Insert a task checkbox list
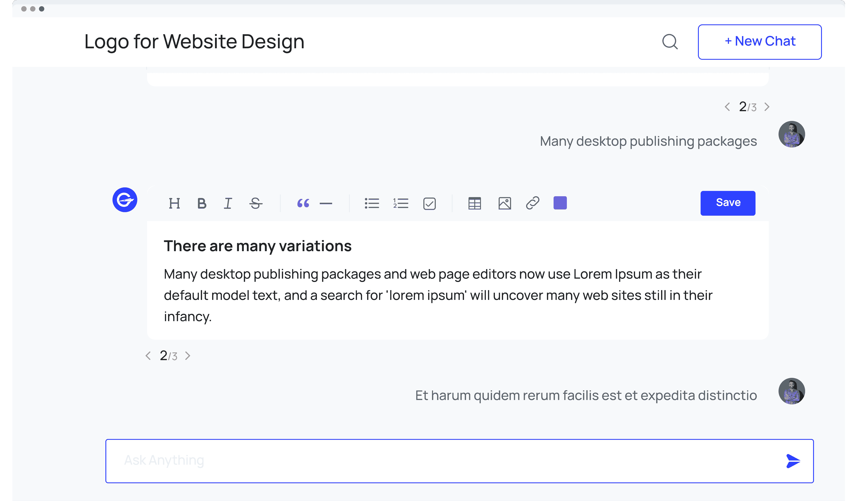Screen dimensions: 868x501 430,204
